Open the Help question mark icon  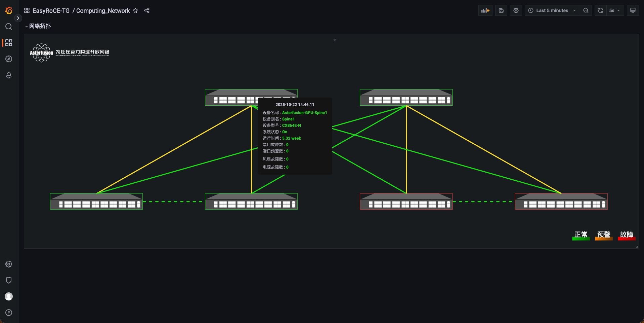tap(9, 313)
